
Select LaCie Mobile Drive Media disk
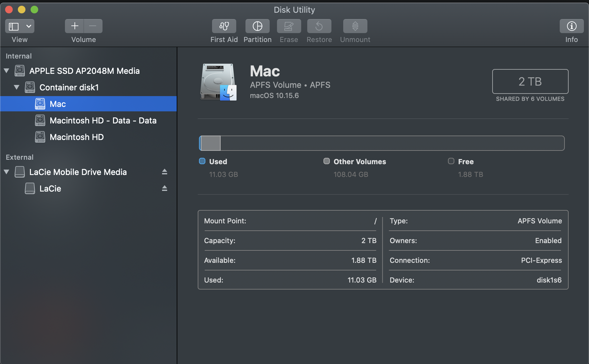coord(89,172)
